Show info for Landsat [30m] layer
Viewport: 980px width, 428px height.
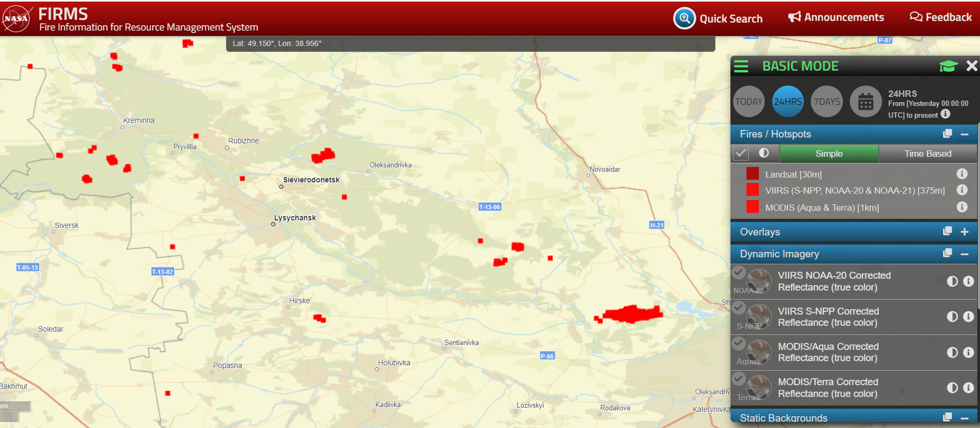point(962,174)
